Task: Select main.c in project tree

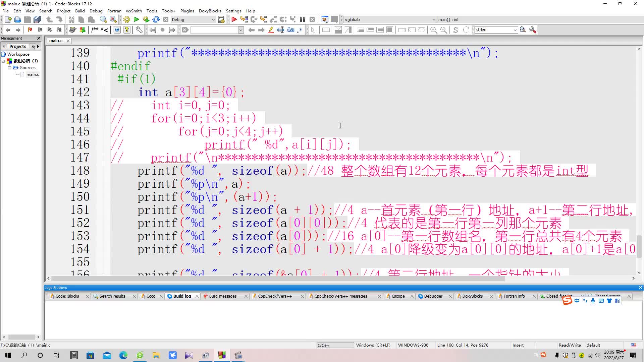Action: pos(33,74)
